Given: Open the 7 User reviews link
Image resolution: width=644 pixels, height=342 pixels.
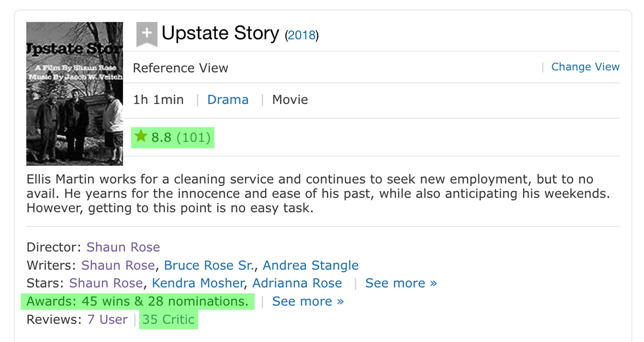Looking at the screenshot, I should (x=107, y=320).
